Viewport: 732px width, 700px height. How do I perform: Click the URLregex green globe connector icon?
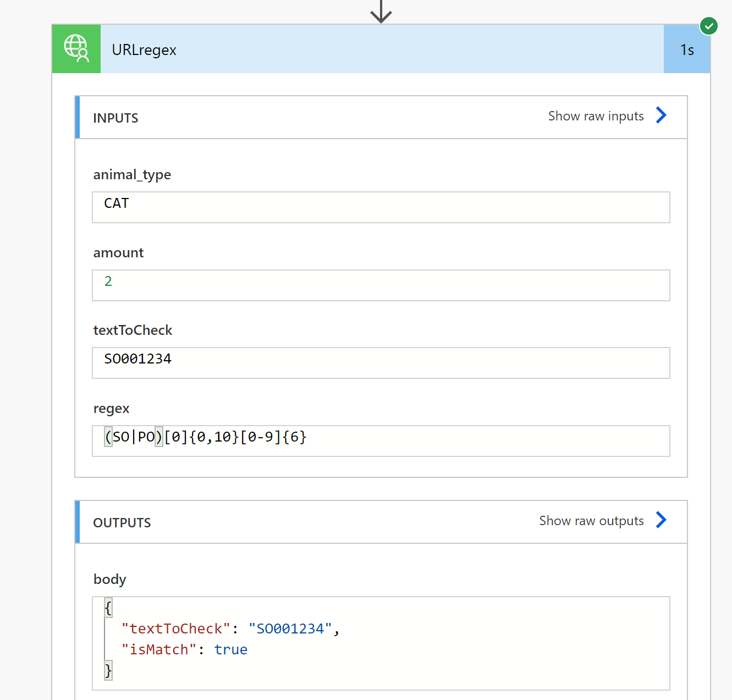(x=76, y=49)
